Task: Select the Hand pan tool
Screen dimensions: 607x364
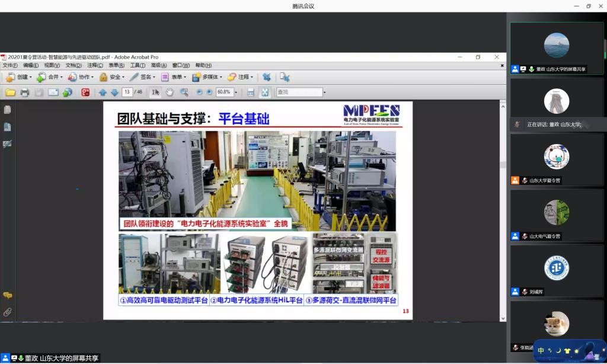Action: (170, 92)
